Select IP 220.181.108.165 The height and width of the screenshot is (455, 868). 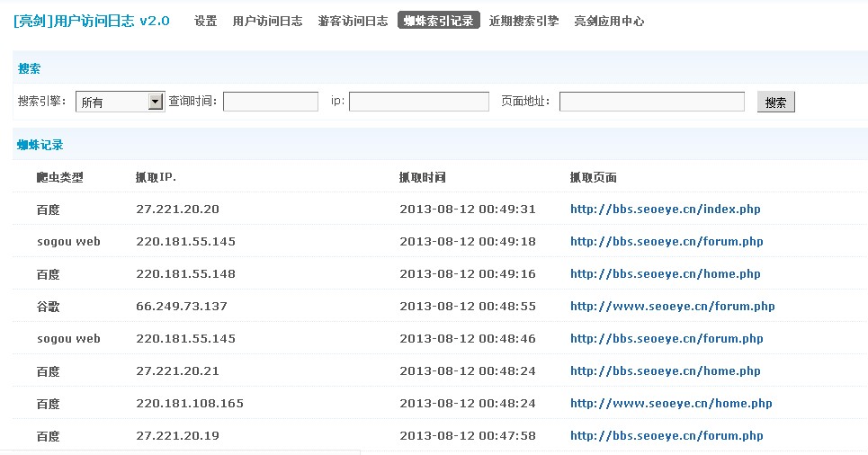pos(190,403)
